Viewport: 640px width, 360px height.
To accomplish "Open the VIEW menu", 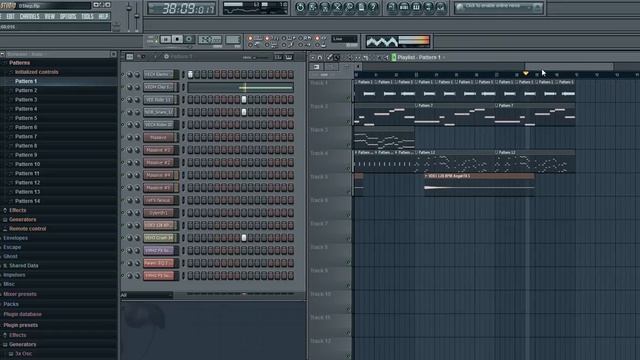I will pyautogui.click(x=50, y=17).
